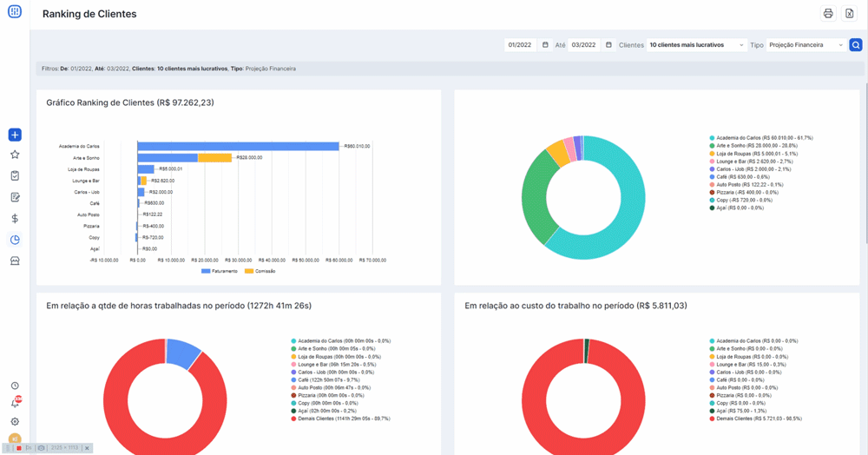Click the app logo at top left
This screenshot has width=868, height=455.
[x=15, y=12]
